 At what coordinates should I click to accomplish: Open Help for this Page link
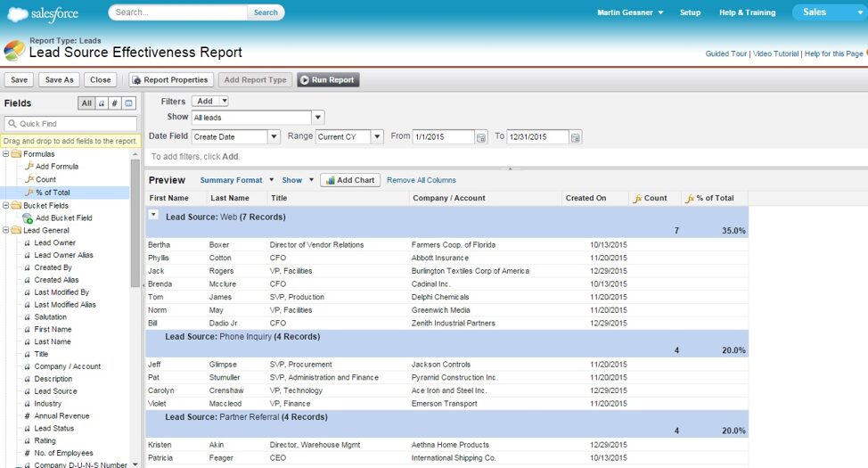(833, 53)
